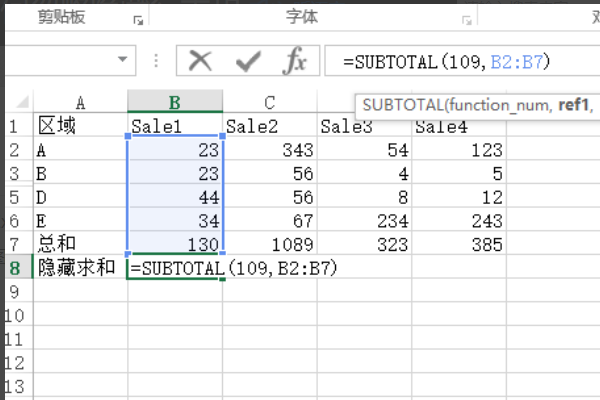600x400 pixels.
Task: Click the Sale4 header cell
Action: pos(458,126)
